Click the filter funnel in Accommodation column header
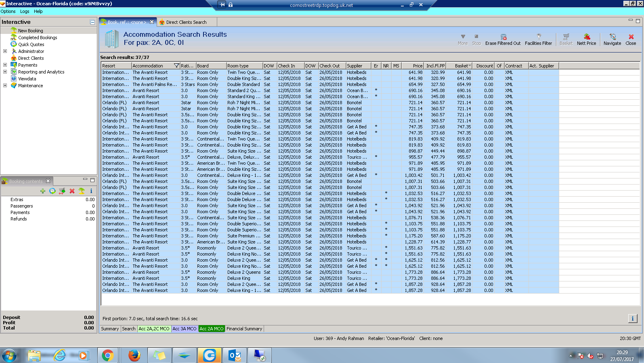Viewport: 644px width, 363px height. [176, 66]
